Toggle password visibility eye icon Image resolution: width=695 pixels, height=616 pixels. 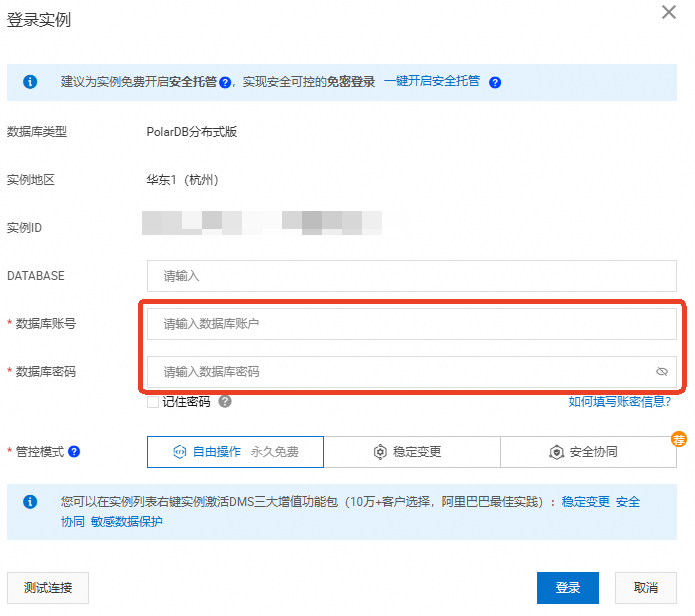[661, 371]
